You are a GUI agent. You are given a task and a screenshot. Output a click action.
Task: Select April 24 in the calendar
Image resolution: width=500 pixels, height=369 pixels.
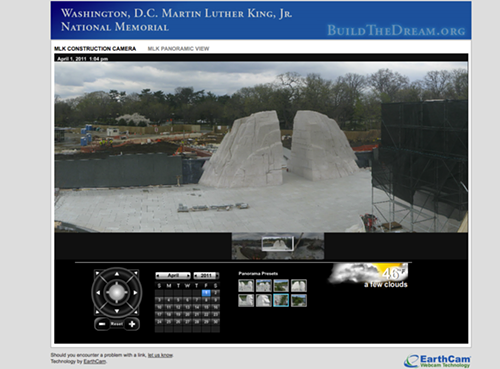click(x=159, y=322)
